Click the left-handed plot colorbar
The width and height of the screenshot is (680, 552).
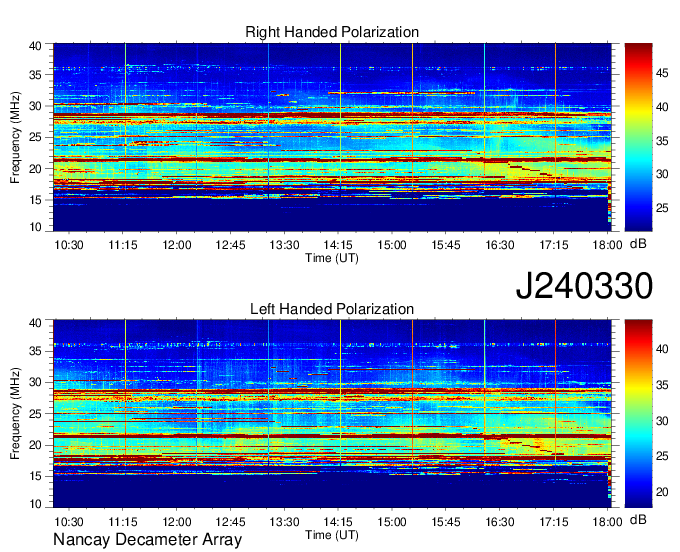(x=638, y=414)
